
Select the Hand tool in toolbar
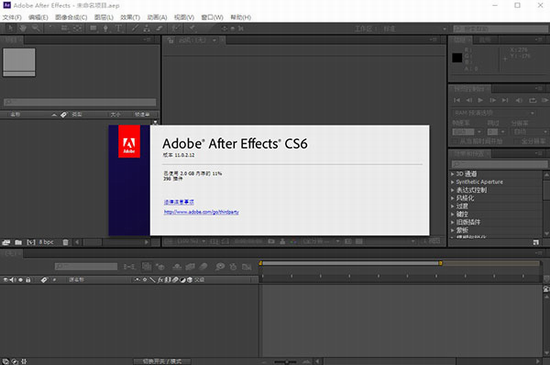[x=23, y=28]
